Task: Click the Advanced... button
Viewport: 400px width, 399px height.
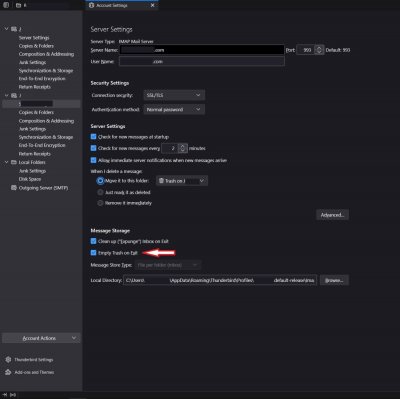Action: (332, 215)
